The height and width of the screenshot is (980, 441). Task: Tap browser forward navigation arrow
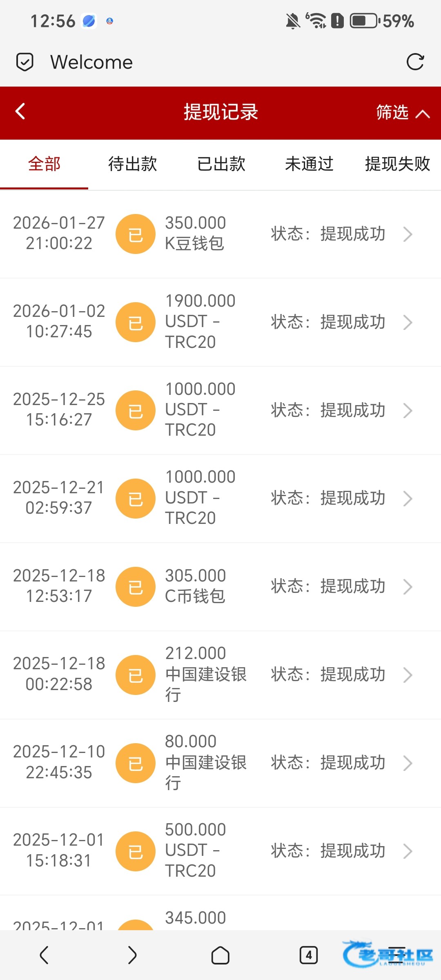[132, 955]
